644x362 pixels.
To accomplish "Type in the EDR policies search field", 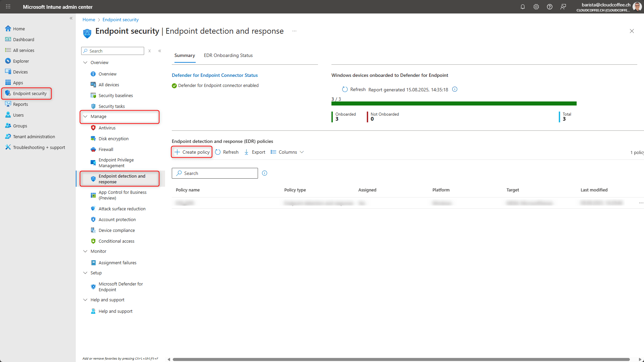I will 215,173.
